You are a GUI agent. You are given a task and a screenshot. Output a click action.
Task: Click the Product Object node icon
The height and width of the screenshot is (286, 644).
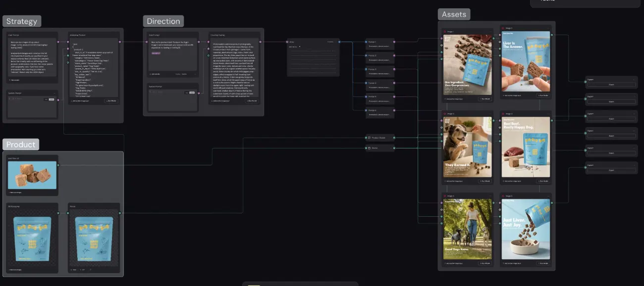pos(369,138)
